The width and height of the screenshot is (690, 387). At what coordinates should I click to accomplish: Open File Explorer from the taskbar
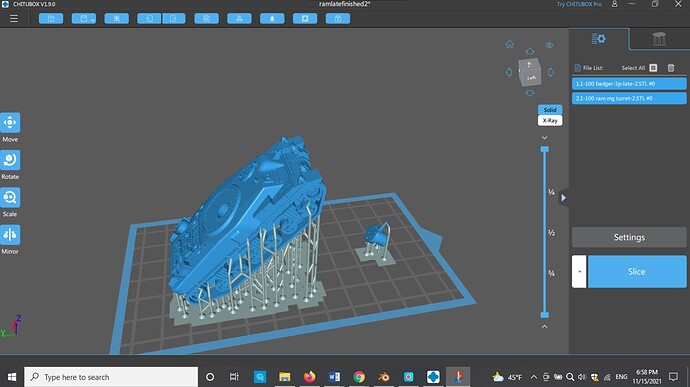[285, 377]
